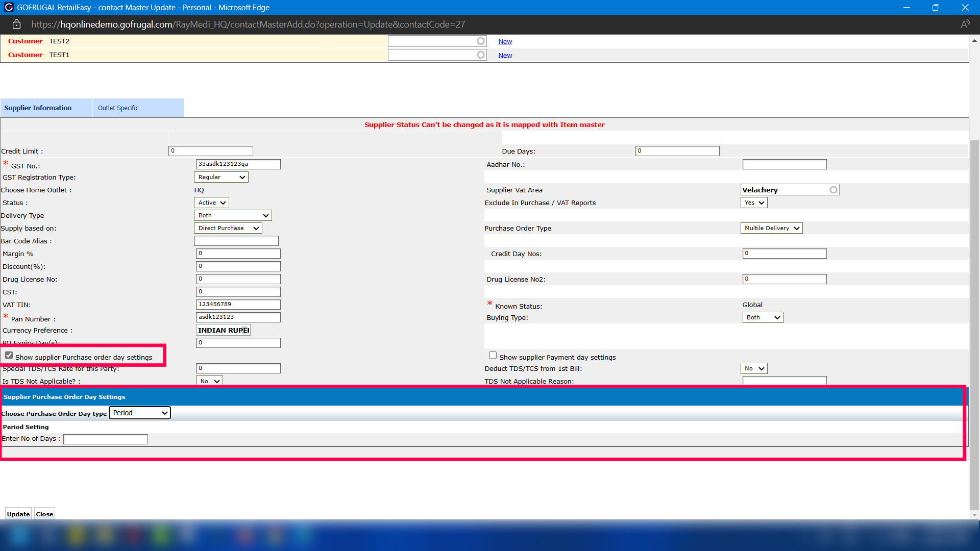
Task: Open Supplier Vat Area lookup circle icon
Action: [834, 190]
